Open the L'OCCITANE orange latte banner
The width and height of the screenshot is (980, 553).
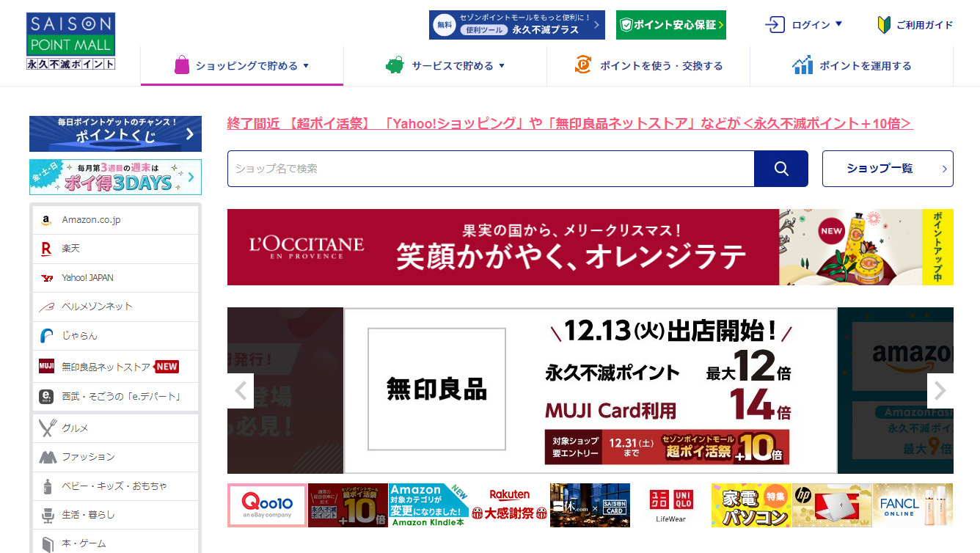pos(590,247)
